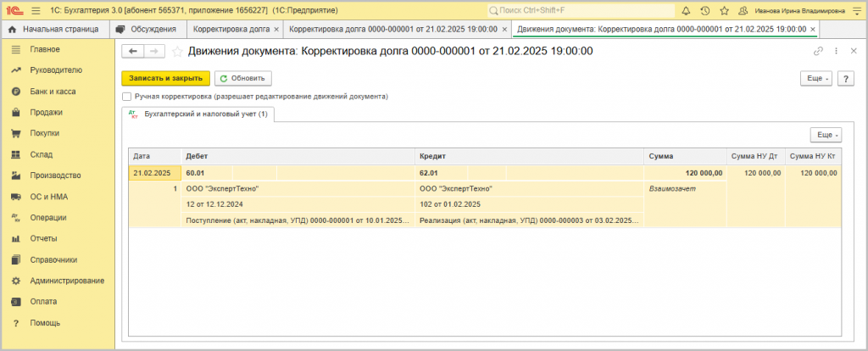Click the Сумма column header
The image size is (868, 351).
(x=685, y=157)
